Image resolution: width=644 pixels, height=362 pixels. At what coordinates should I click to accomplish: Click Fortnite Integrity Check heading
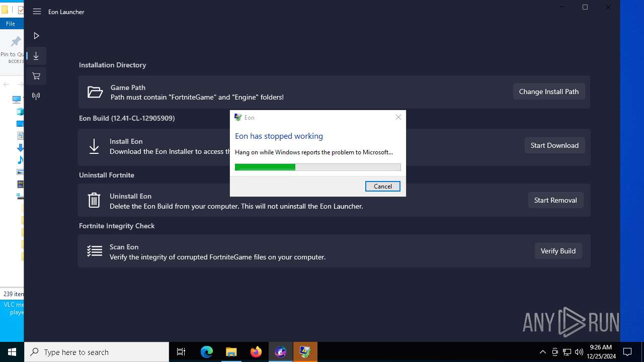click(x=117, y=226)
